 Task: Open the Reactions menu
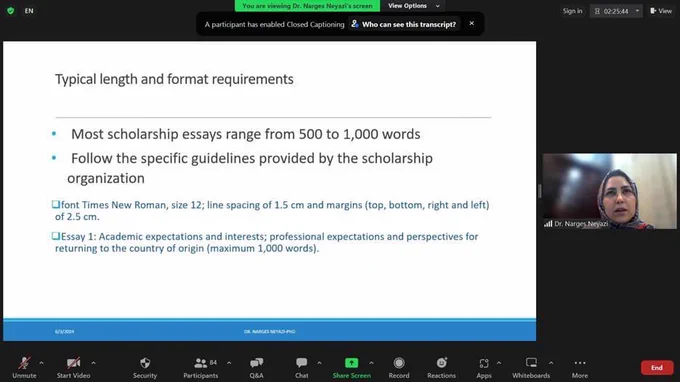pos(441,367)
